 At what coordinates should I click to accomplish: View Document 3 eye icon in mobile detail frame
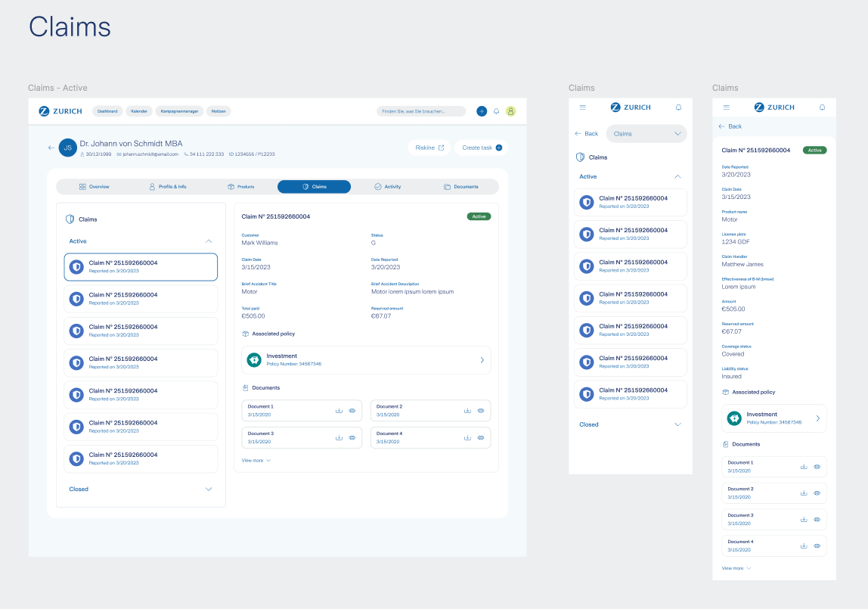pos(817,519)
